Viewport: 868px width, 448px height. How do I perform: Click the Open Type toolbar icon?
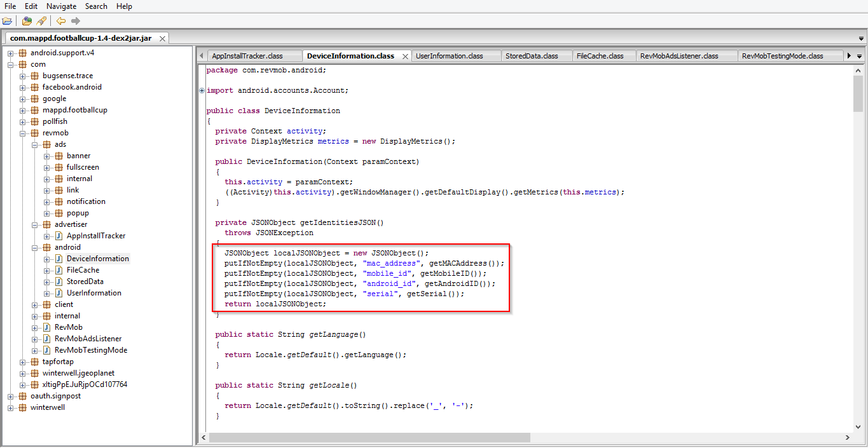[27, 21]
